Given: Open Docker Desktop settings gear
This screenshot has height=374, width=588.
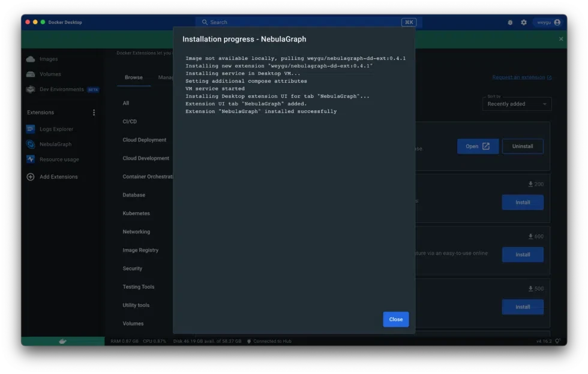Looking at the screenshot, I should pyautogui.click(x=523, y=22).
